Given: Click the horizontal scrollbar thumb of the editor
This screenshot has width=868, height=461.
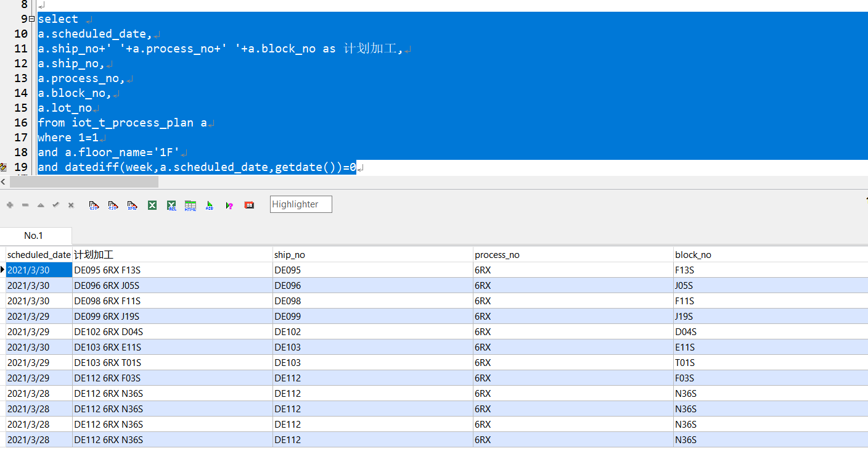Looking at the screenshot, I should coord(84,181).
